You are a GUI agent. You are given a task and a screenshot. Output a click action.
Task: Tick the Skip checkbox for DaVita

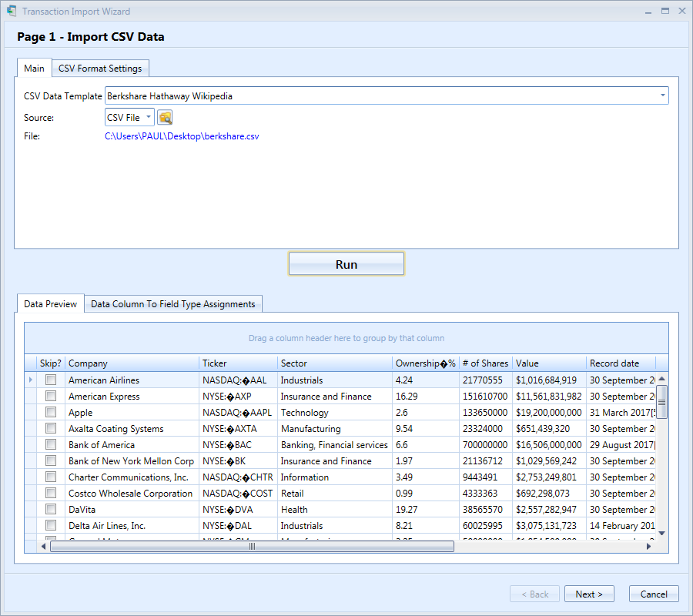[51, 509]
